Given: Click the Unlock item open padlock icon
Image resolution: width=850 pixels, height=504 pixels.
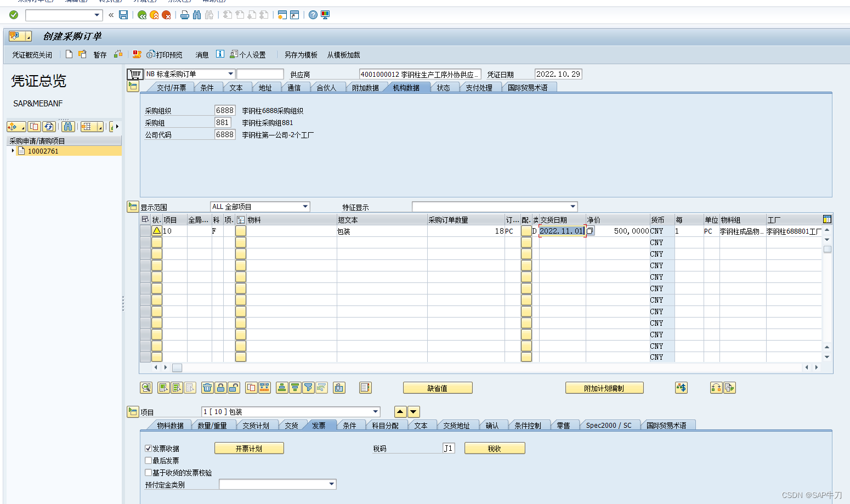Looking at the screenshot, I should coord(234,388).
